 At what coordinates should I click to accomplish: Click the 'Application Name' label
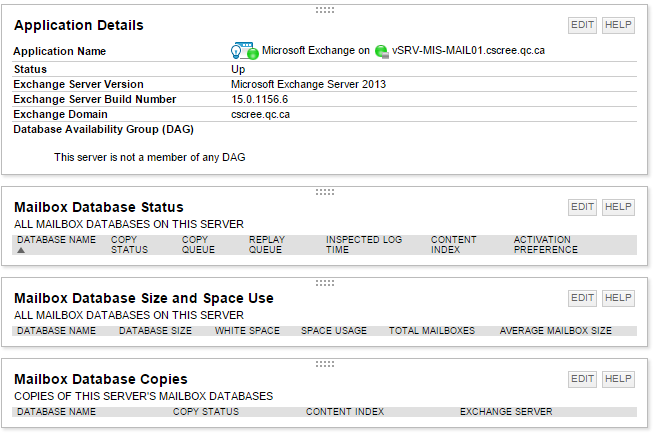click(60, 51)
